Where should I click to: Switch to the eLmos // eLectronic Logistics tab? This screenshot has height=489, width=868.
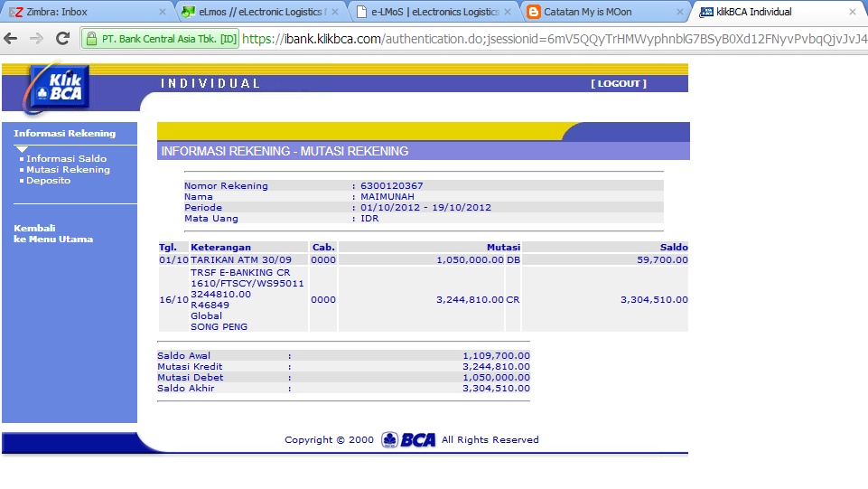pyautogui.click(x=260, y=12)
